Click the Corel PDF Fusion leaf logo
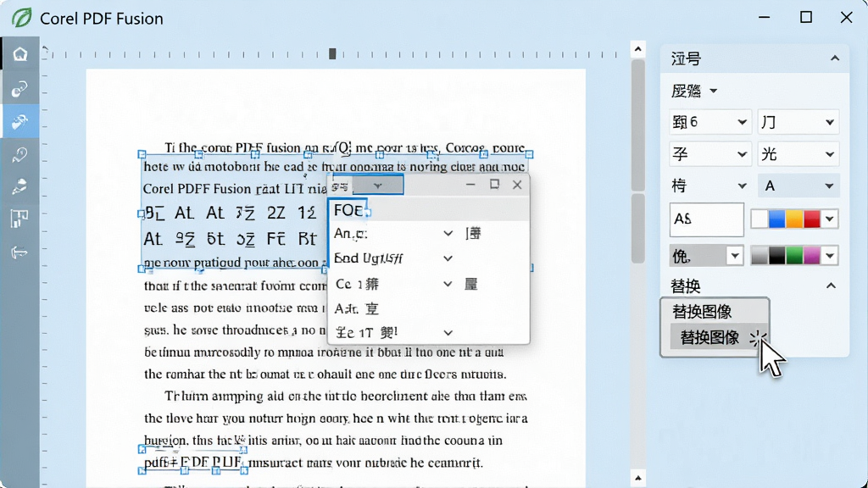This screenshot has height=488, width=868. 21,18
